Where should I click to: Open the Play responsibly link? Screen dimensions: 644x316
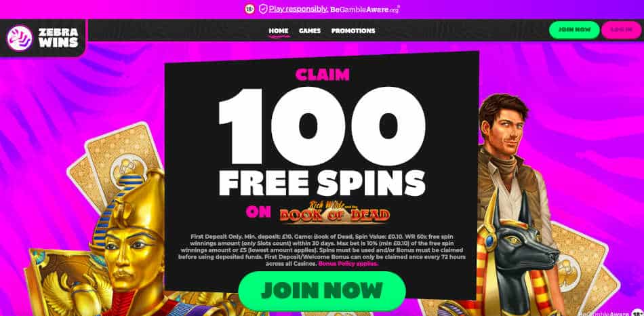pyautogui.click(x=298, y=9)
